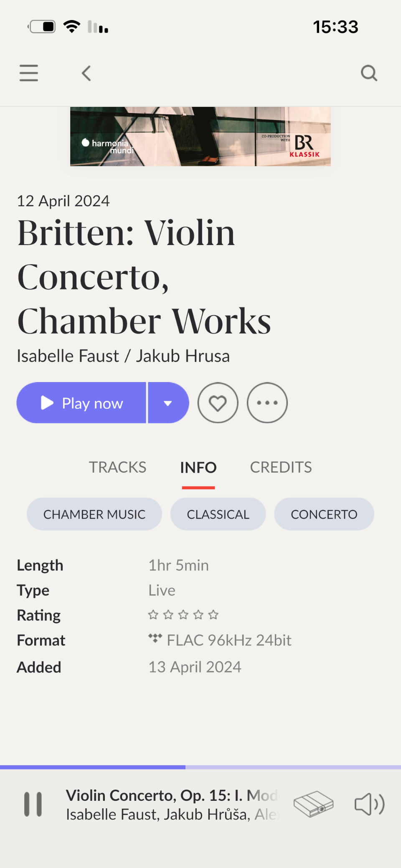Seek within the playback progress bar
The height and width of the screenshot is (868, 401).
(200, 767)
